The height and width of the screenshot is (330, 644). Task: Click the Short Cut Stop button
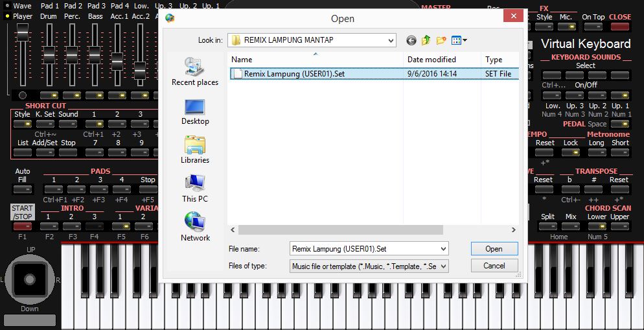(x=68, y=152)
